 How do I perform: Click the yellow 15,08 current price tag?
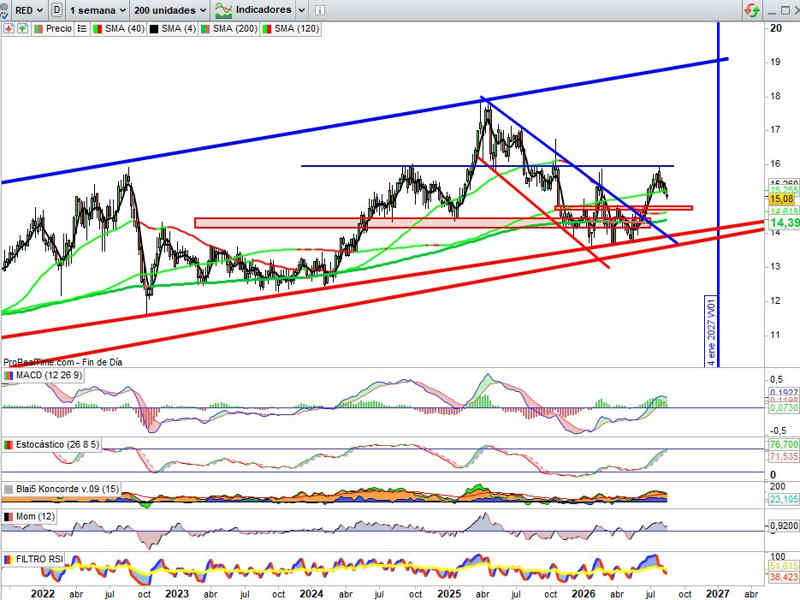pyautogui.click(x=782, y=198)
